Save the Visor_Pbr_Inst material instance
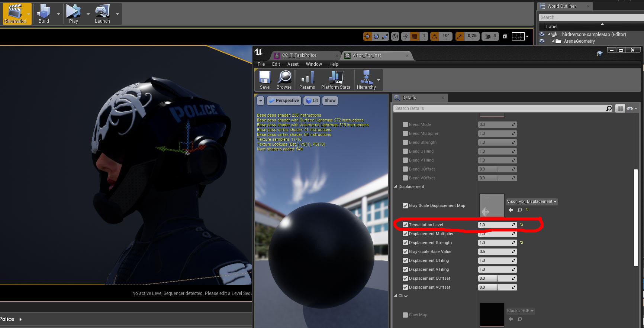Viewport: 644px width, 328px height. [265, 80]
